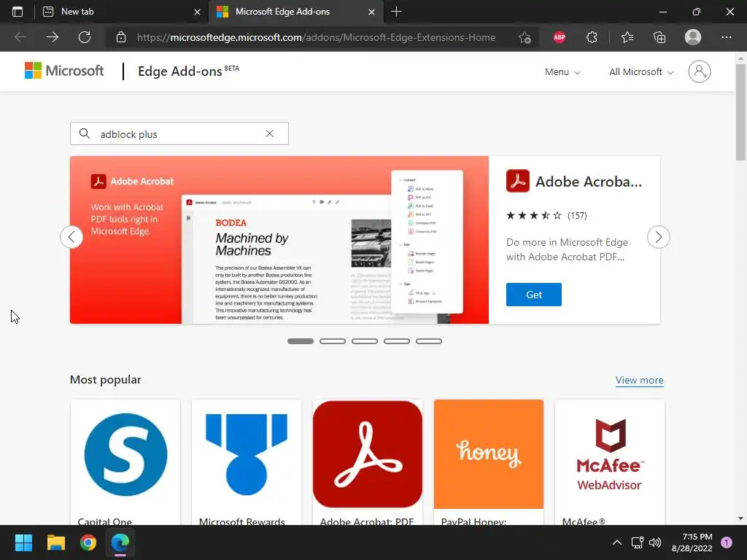The height and width of the screenshot is (560, 747).
Task: Launch Google Chrome from the taskbar
Action: (x=88, y=542)
